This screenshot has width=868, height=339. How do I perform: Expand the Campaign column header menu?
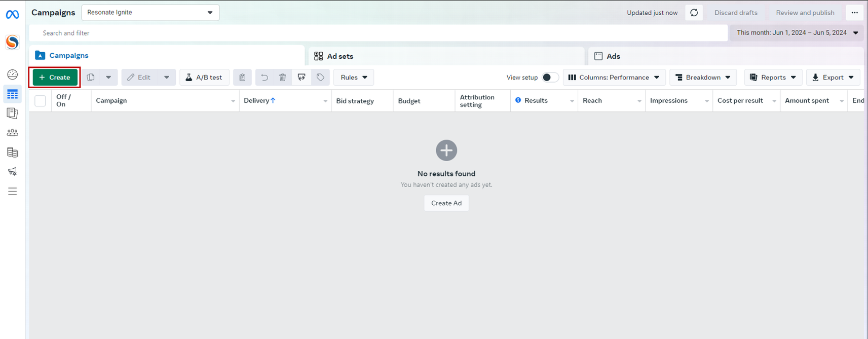(233, 101)
